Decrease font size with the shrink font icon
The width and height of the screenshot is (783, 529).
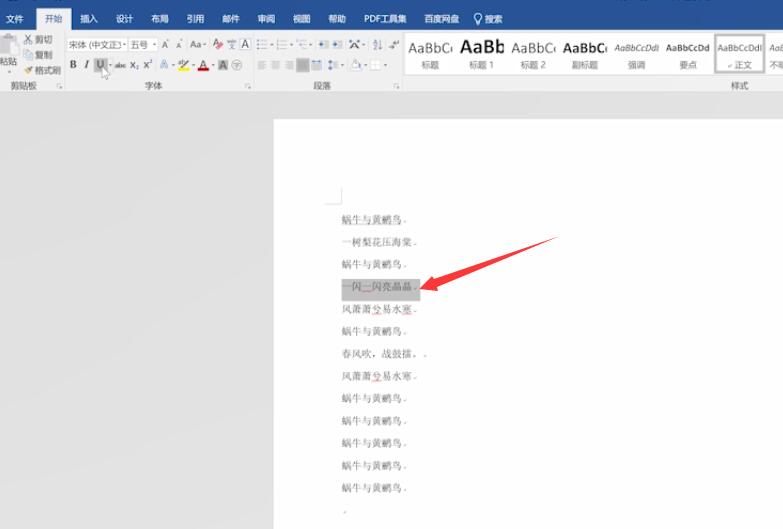(x=179, y=44)
